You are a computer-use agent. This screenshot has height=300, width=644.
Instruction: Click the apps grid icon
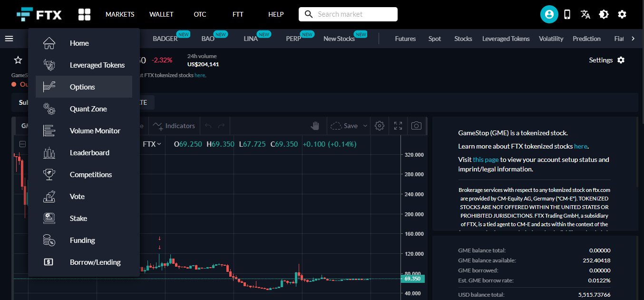[x=84, y=14]
